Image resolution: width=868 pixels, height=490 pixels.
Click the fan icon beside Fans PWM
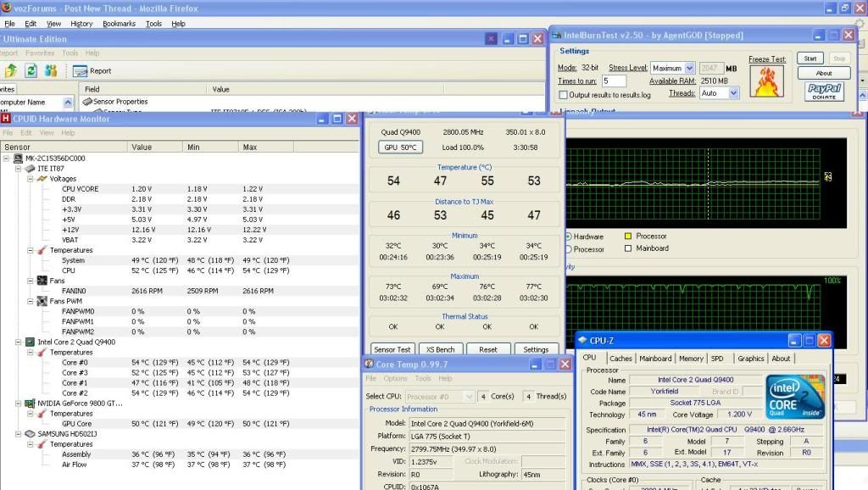click(x=42, y=301)
